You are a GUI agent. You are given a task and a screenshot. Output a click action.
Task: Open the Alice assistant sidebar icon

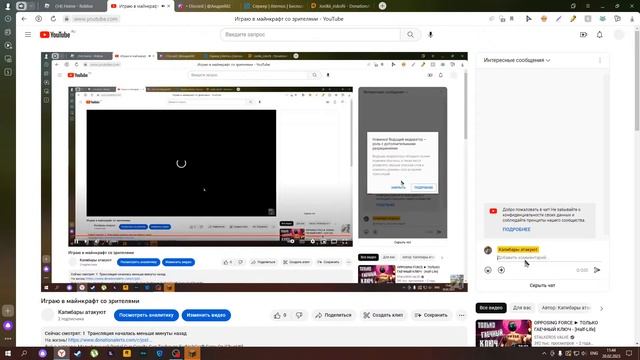(8, 326)
